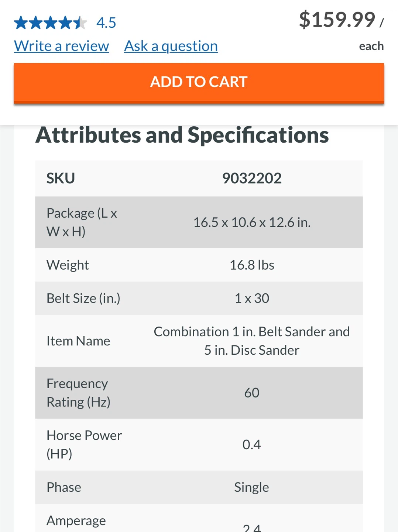The height and width of the screenshot is (532, 398).
Task: Click the Attributes and Specifications heading
Action: pos(182,135)
